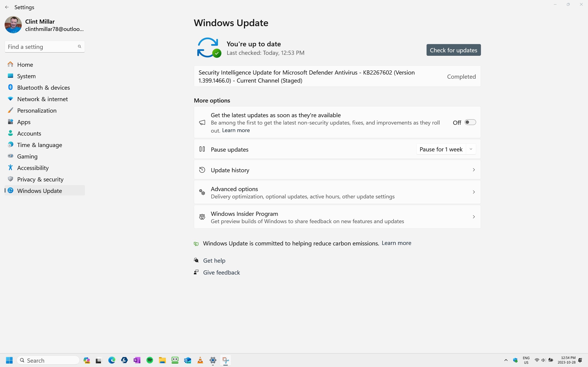Click the Bluetooth & devices sidebar icon
This screenshot has height=367, width=588.
(10, 87)
